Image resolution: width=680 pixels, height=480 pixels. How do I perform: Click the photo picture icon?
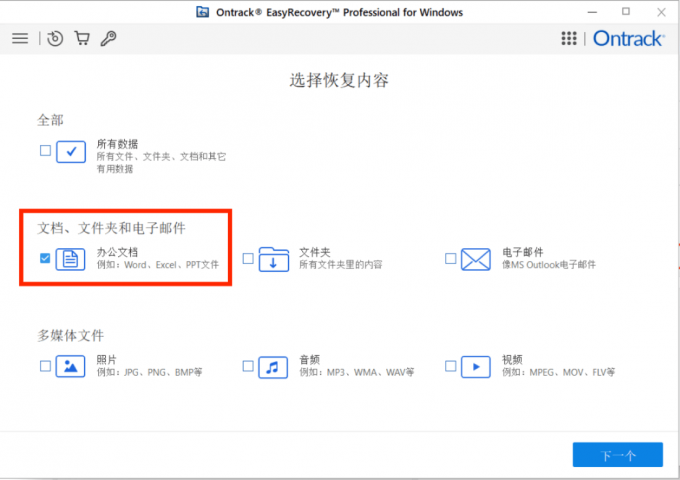[71, 367]
